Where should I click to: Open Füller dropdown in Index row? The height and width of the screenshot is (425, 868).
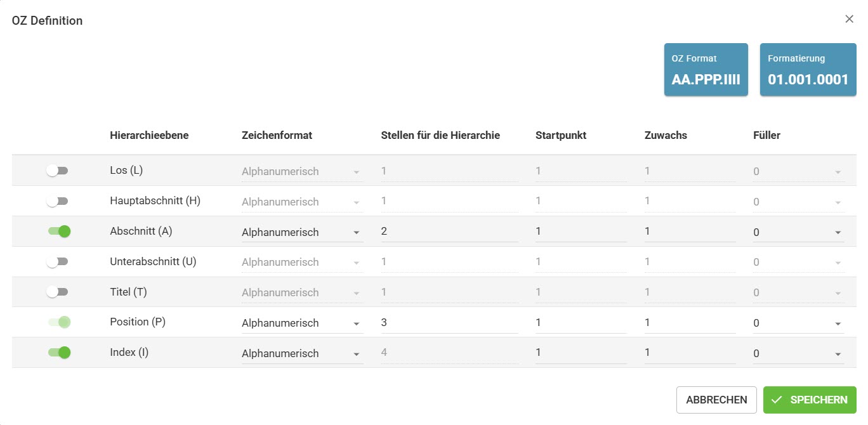(799, 353)
